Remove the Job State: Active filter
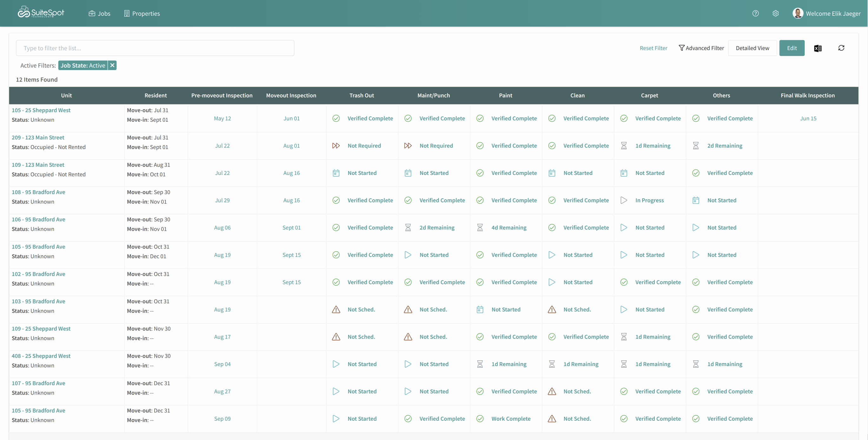This screenshot has height=440, width=868. coord(112,65)
